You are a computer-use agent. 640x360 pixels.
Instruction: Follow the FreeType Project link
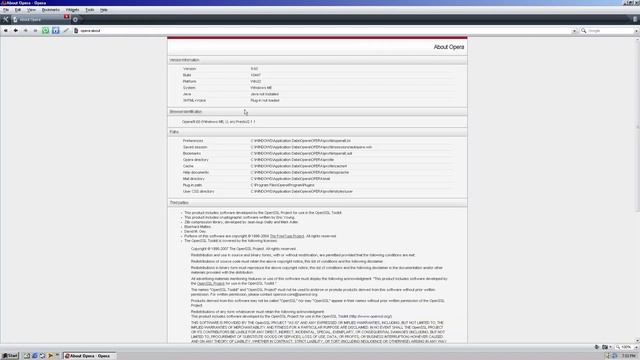click(x=287, y=236)
